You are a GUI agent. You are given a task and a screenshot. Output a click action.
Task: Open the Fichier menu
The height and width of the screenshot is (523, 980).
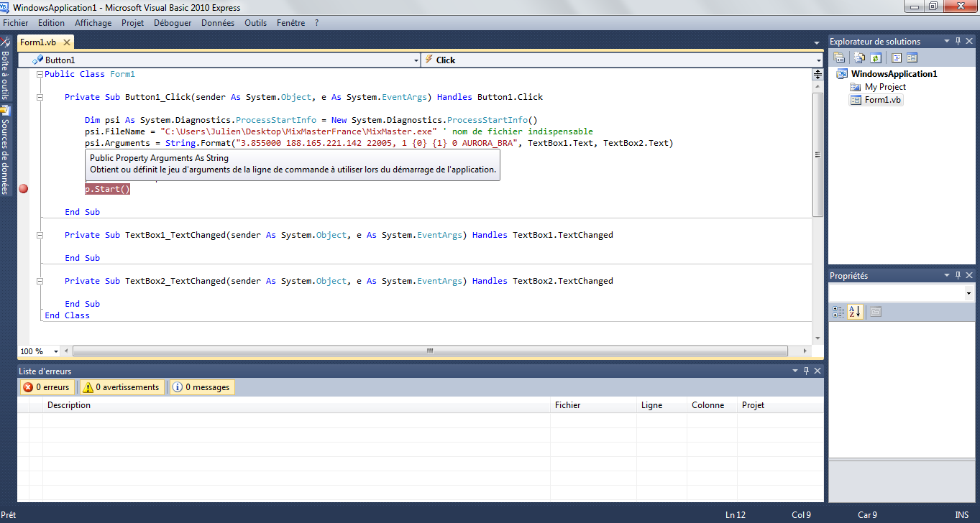(x=16, y=23)
